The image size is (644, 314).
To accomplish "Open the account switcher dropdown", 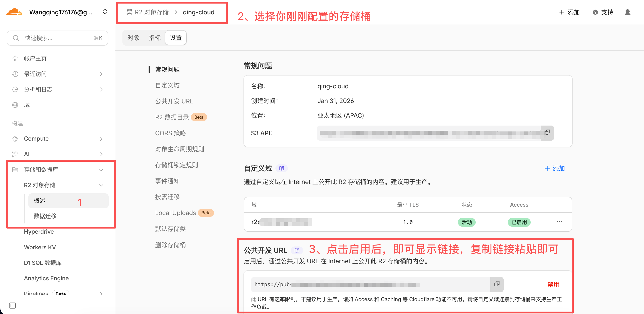I will (105, 12).
